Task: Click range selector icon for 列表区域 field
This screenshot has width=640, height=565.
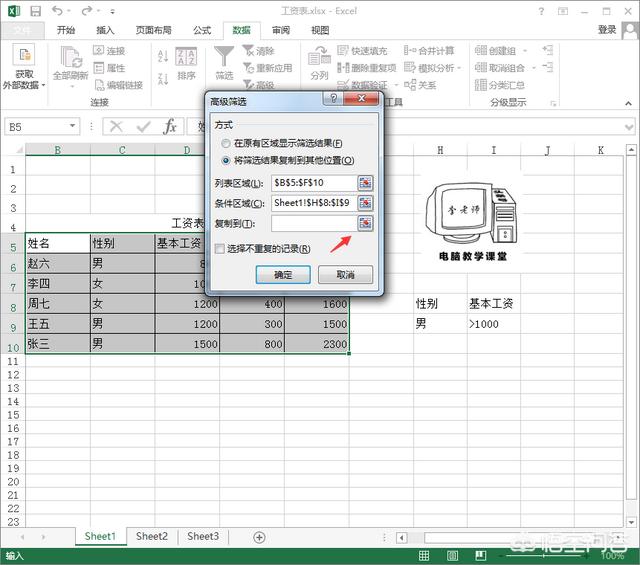Action: click(365, 183)
